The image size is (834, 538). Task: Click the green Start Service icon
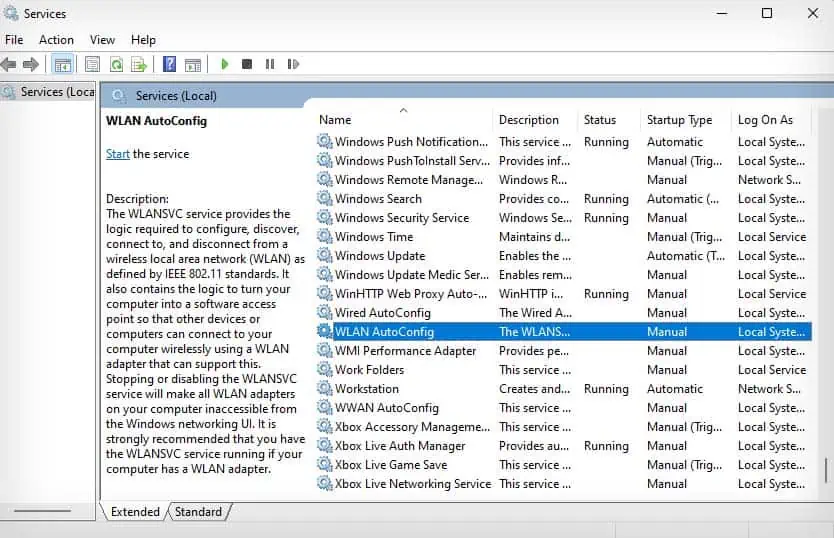[x=224, y=64]
